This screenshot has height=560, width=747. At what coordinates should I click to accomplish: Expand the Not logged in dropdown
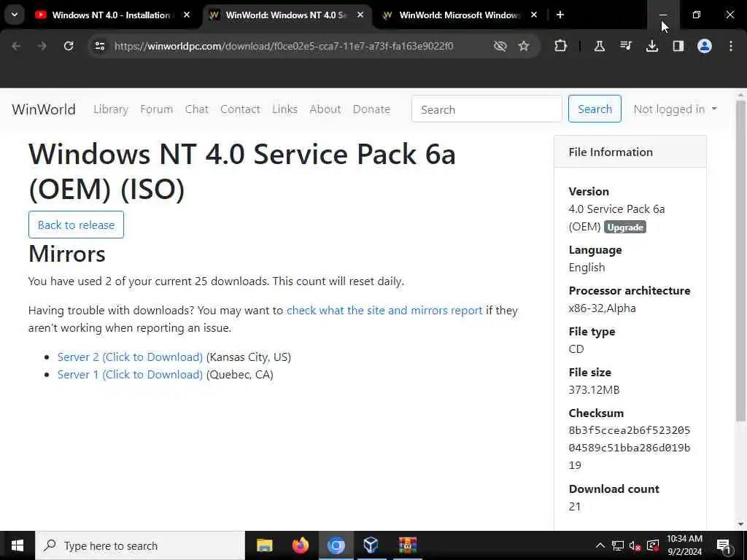click(x=675, y=109)
